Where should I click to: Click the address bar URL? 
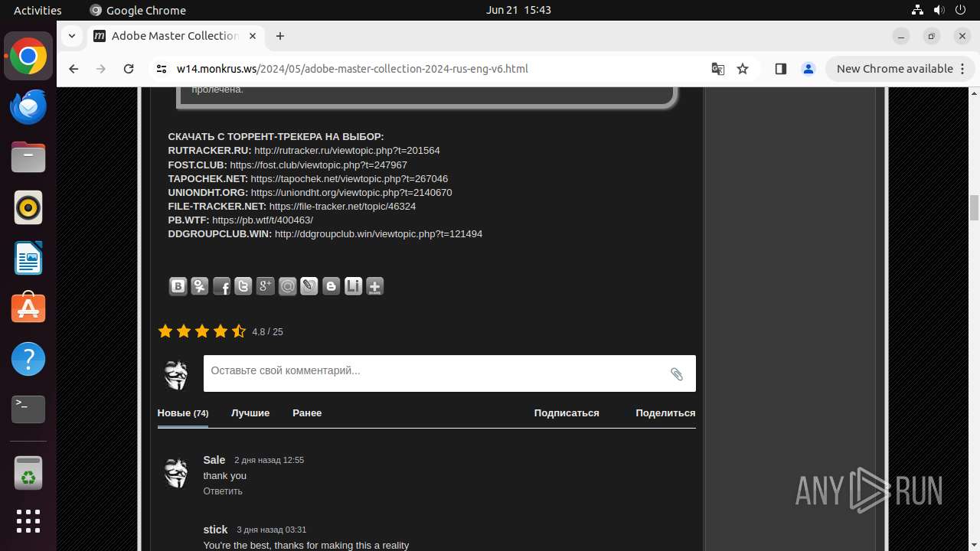point(352,69)
